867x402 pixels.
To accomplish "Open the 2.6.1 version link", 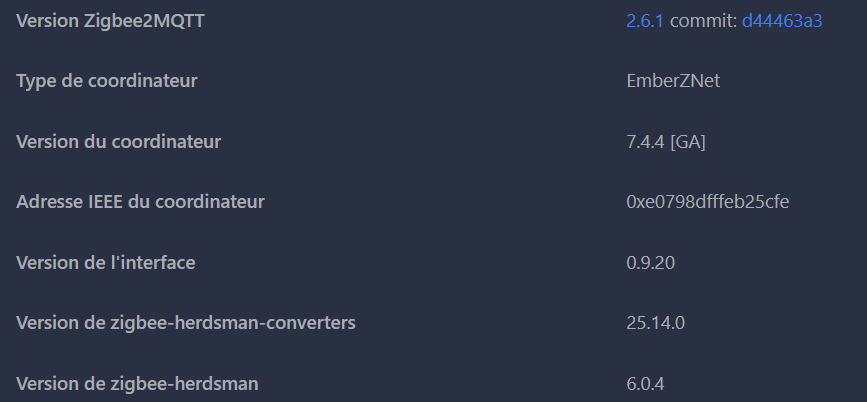I will click(645, 21).
